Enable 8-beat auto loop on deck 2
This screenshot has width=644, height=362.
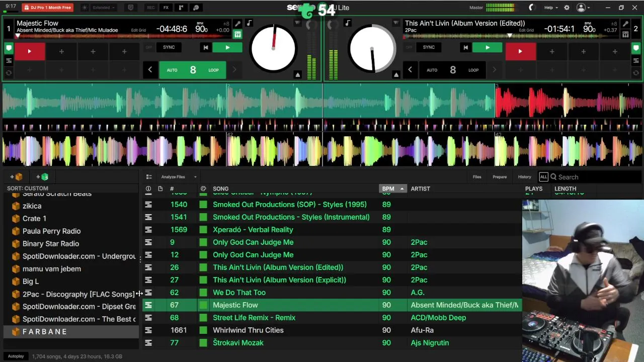[x=453, y=70]
